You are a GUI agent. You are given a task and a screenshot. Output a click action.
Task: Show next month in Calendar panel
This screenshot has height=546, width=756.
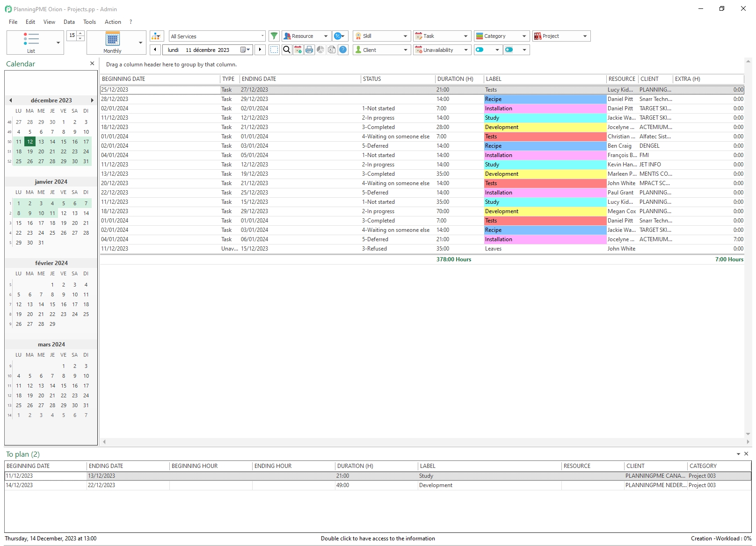click(x=92, y=100)
